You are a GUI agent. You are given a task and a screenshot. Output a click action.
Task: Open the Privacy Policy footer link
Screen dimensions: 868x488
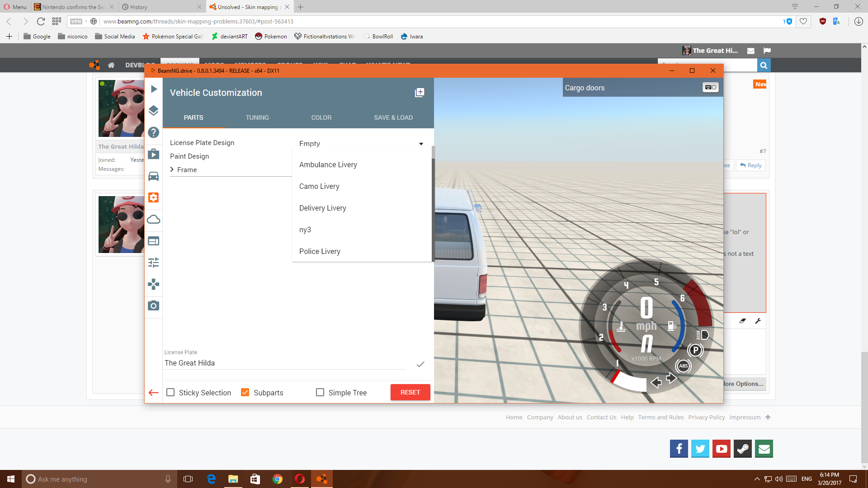[707, 417]
